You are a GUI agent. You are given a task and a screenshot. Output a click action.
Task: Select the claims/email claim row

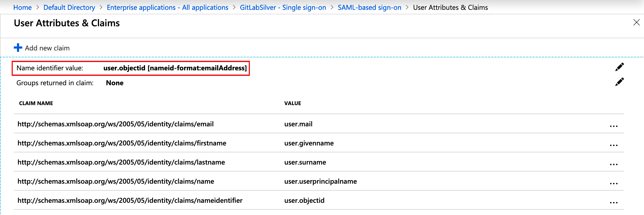[x=115, y=124]
